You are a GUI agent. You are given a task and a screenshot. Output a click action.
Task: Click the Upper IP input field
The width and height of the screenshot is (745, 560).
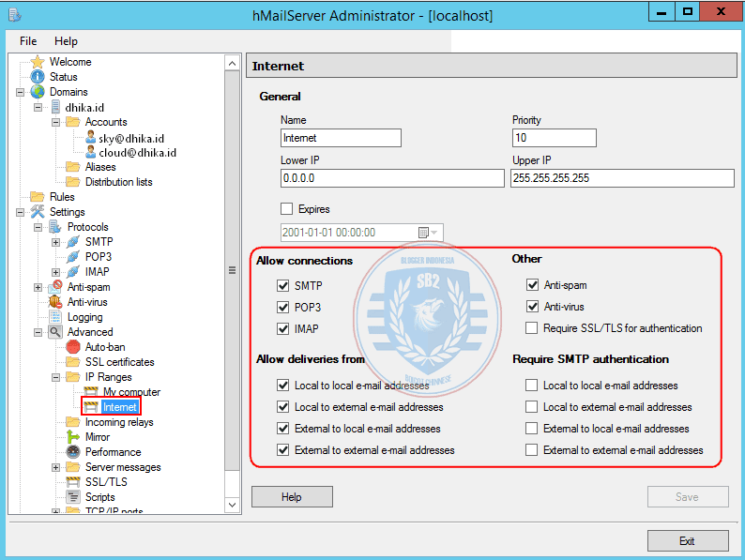(x=622, y=178)
